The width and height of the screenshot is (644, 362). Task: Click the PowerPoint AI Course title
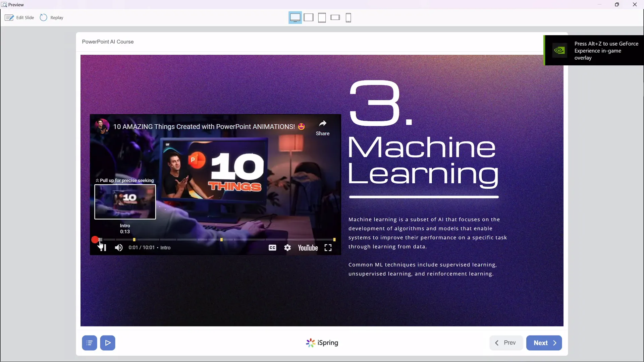point(108,42)
